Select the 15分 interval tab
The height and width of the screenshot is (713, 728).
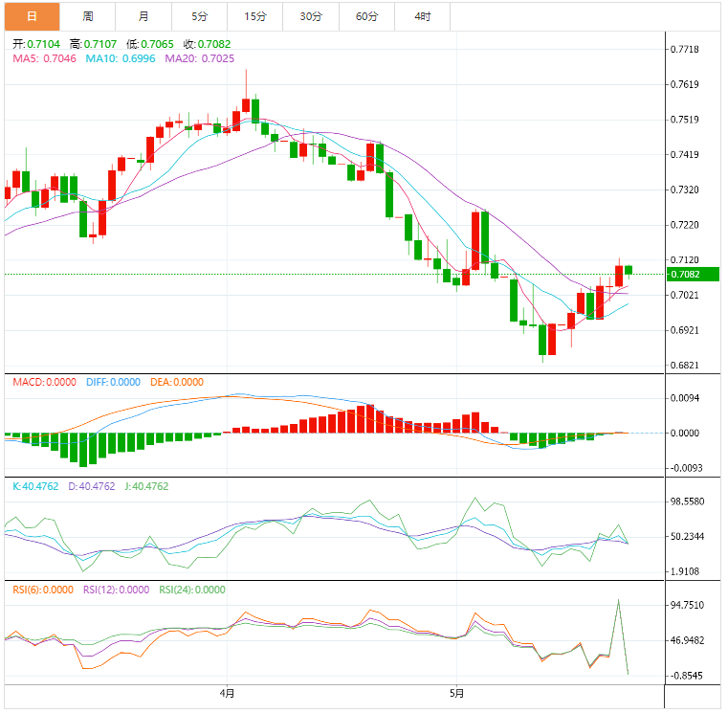click(x=255, y=16)
